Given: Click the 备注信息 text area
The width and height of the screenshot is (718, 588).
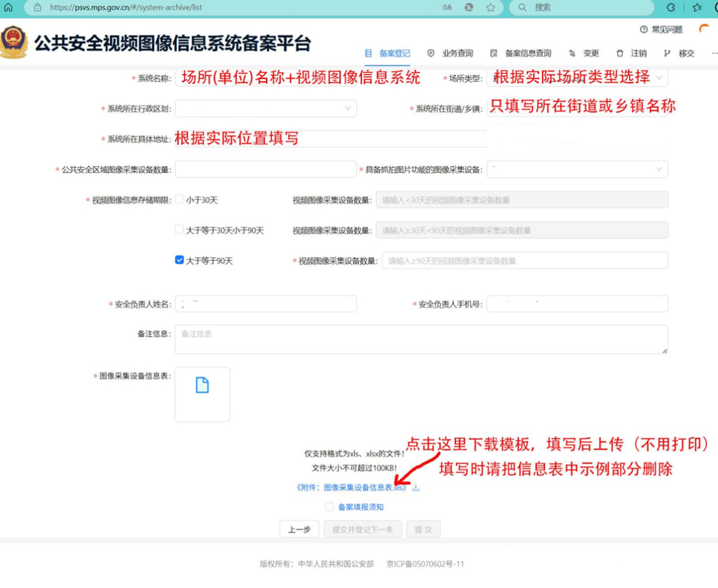Looking at the screenshot, I should click(421, 340).
